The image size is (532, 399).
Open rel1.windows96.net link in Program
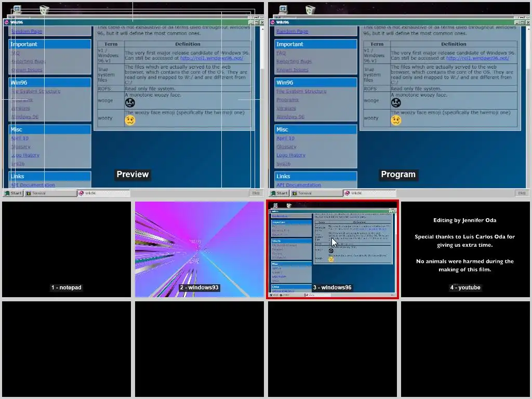click(x=477, y=58)
